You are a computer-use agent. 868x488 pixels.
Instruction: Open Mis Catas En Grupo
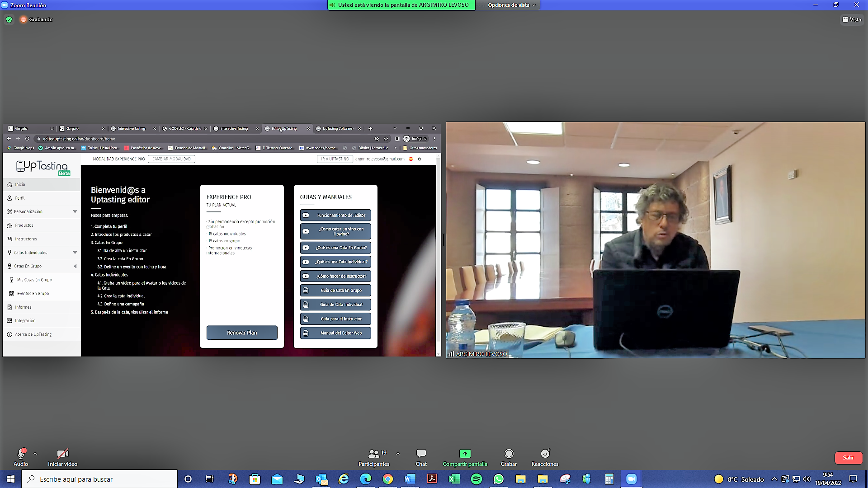coord(42,280)
